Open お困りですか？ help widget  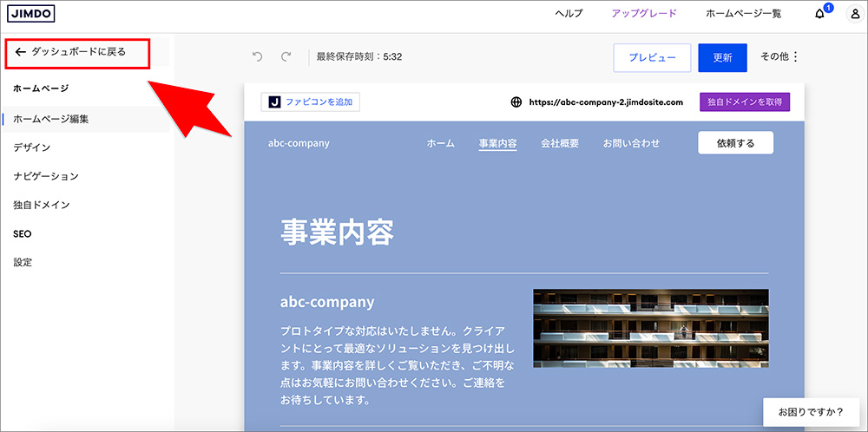coord(811,412)
